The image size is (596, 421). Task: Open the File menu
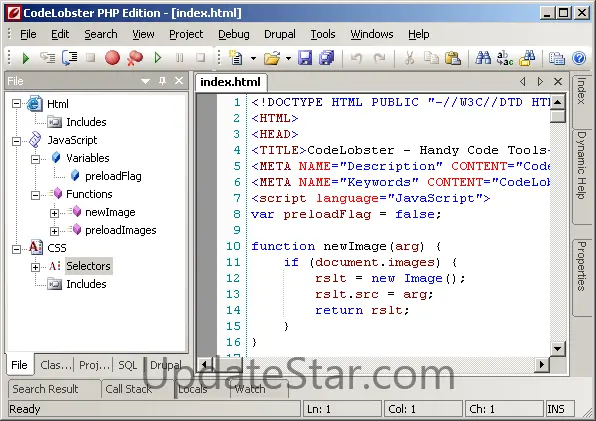pyautogui.click(x=28, y=34)
